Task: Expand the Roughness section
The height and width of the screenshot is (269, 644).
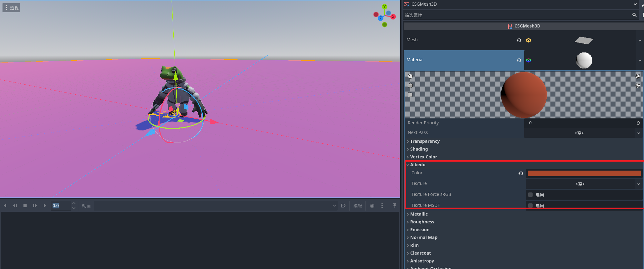Action: 422,222
